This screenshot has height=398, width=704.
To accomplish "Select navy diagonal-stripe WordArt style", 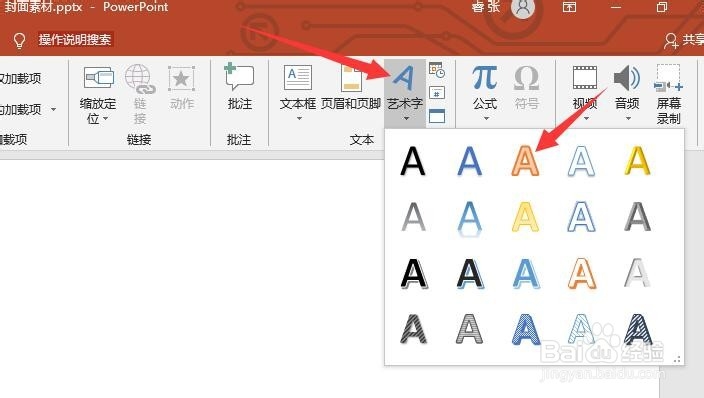I will [x=638, y=330].
